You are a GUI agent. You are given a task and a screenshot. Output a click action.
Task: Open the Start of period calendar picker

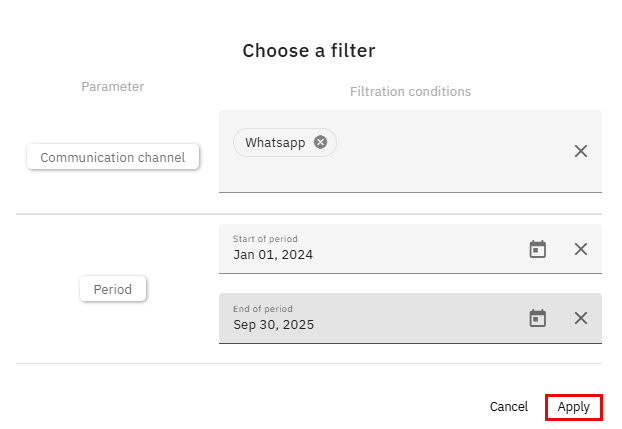(x=538, y=249)
